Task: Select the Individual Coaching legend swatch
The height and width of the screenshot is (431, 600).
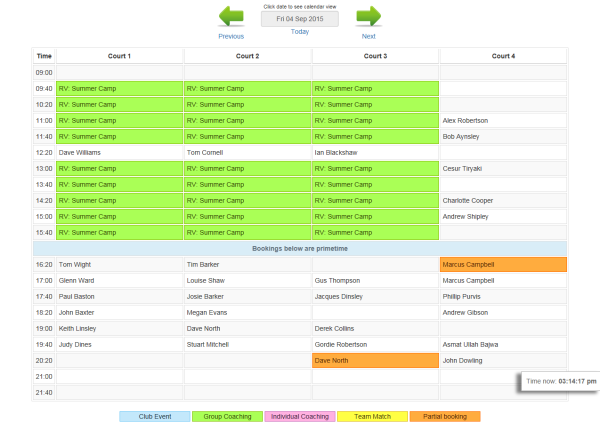Action: 300,416
